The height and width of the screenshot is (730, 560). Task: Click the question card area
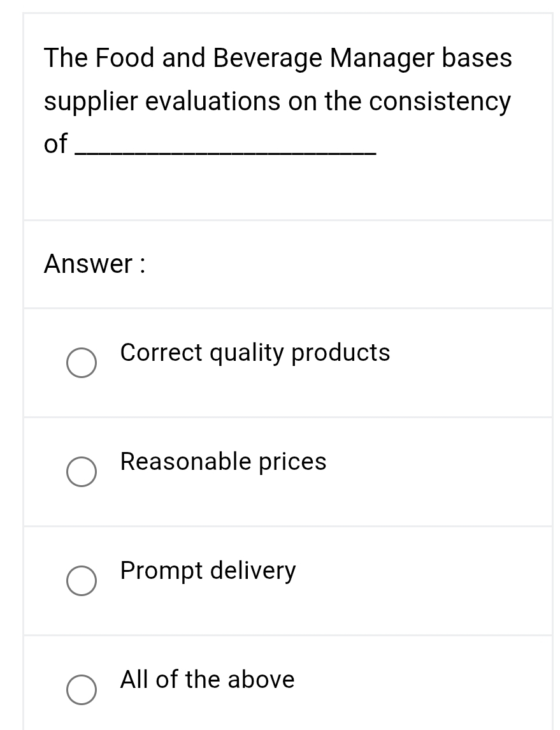click(287, 115)
